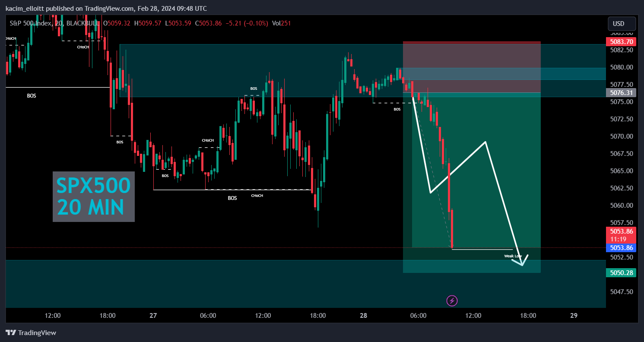Viewport: 644px width, 342px height.
Task: Select the SPX500 20 MIN text box
Action: [x=94, y=197]
